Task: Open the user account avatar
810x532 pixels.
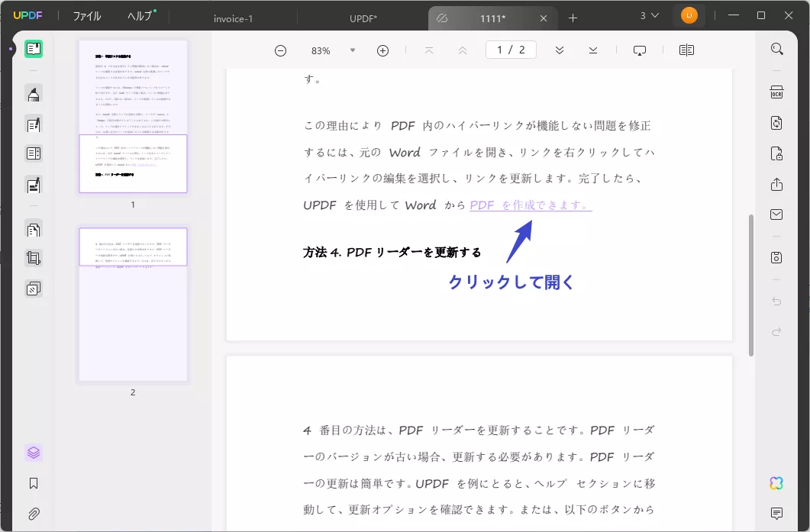Action: [689, 15]
